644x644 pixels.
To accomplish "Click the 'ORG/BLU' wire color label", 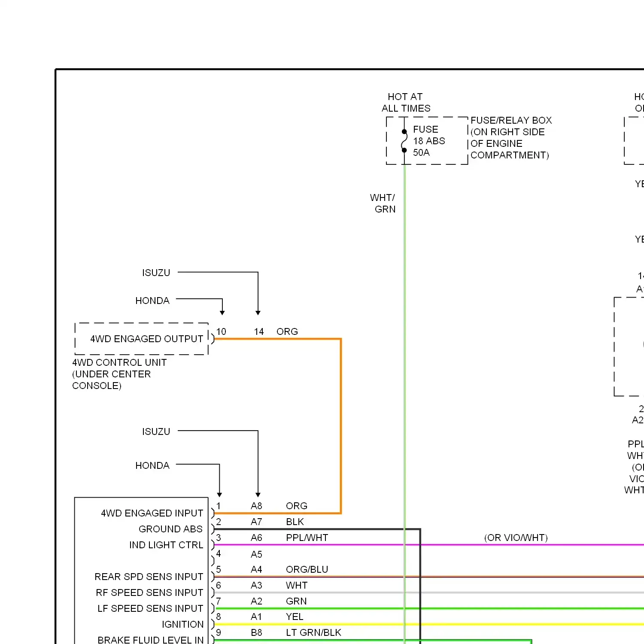I will click(307, 569).
